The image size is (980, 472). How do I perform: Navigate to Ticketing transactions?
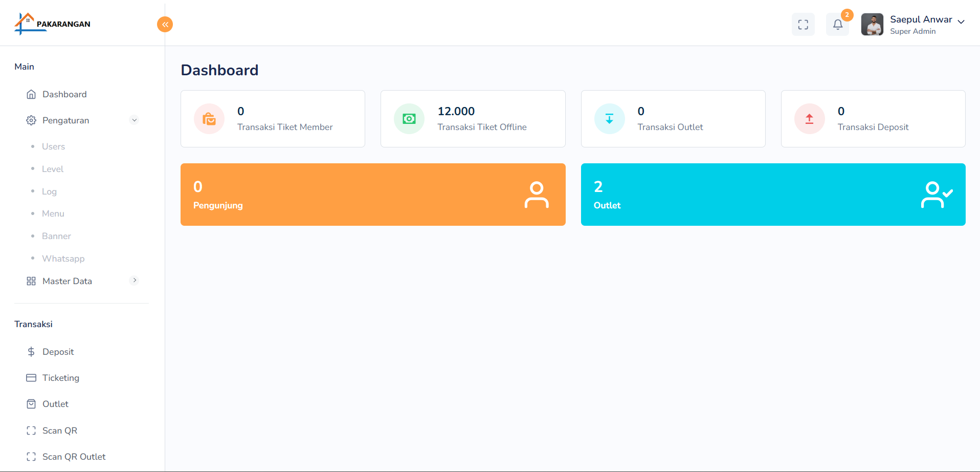tap(60, 378)
